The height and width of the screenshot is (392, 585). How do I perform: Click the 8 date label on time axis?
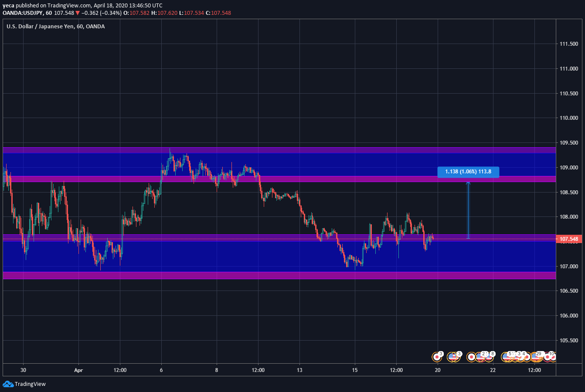point(217,370)
